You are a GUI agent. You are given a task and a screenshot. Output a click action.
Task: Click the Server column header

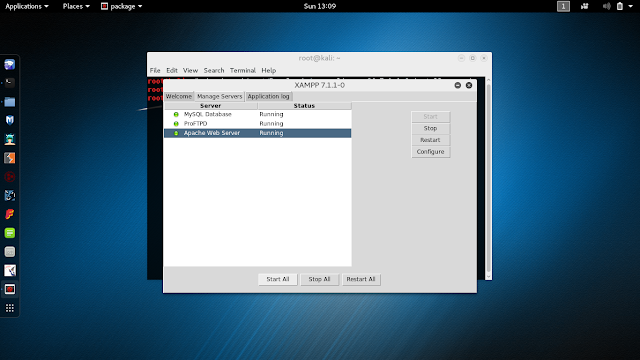[x=211, y=106]
